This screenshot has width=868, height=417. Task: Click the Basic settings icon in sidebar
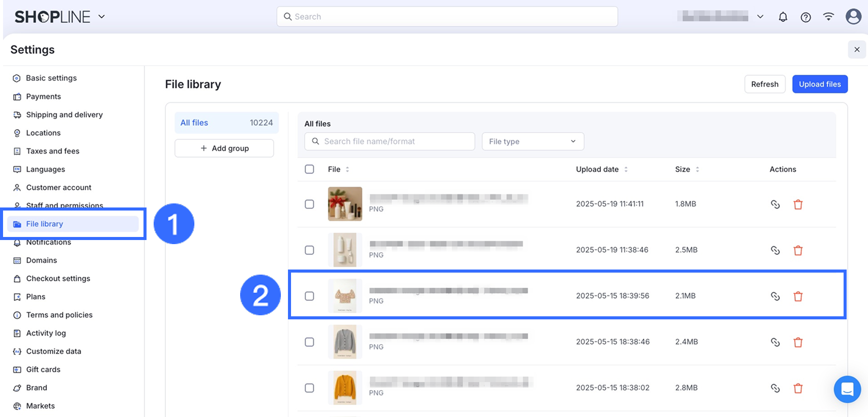tap(17, 78)
